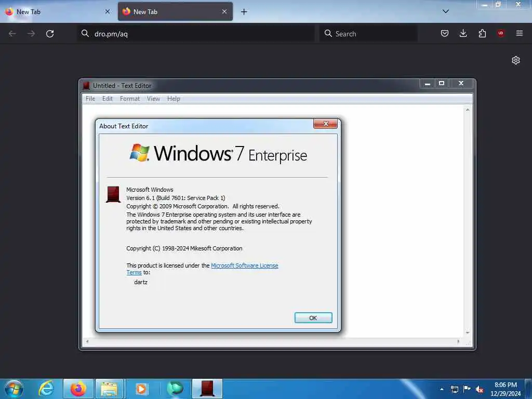Click the uBlock Origin toolbar icon
The image size is (532, 399).
[501, 33]
